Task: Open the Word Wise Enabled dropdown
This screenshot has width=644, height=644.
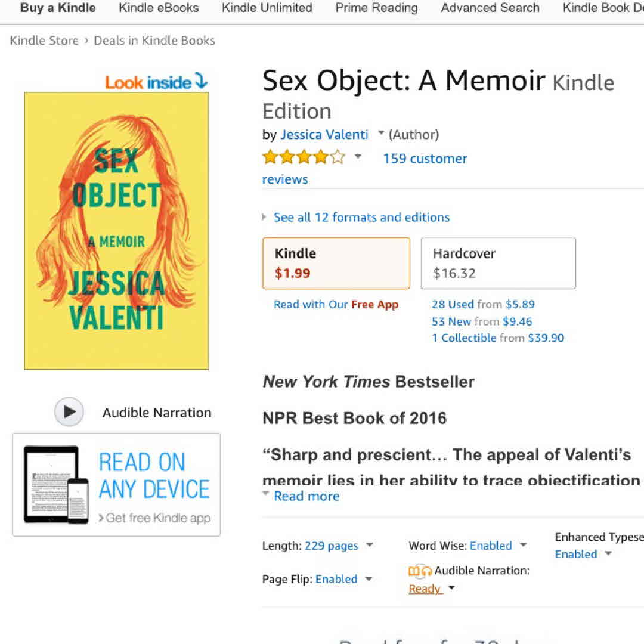Action: click(x=523, y=545)
